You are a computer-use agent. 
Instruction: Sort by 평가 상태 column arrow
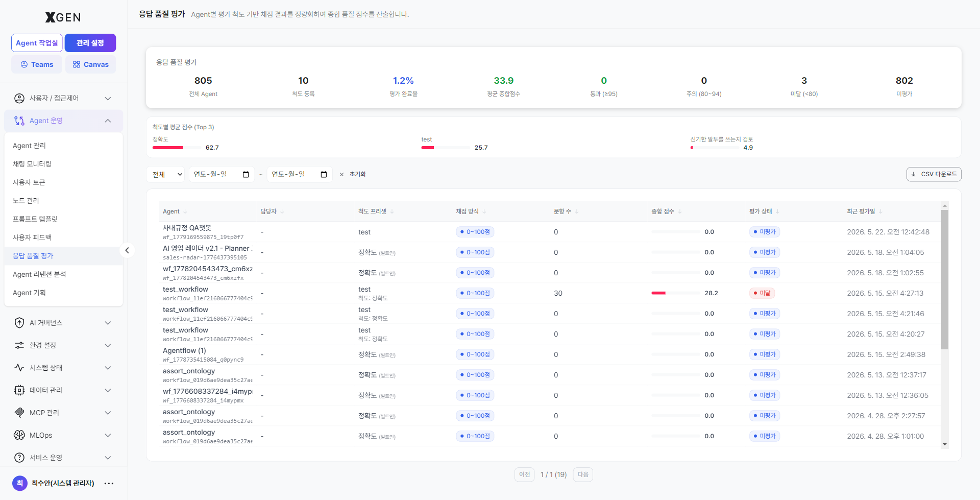pos(777,211)
